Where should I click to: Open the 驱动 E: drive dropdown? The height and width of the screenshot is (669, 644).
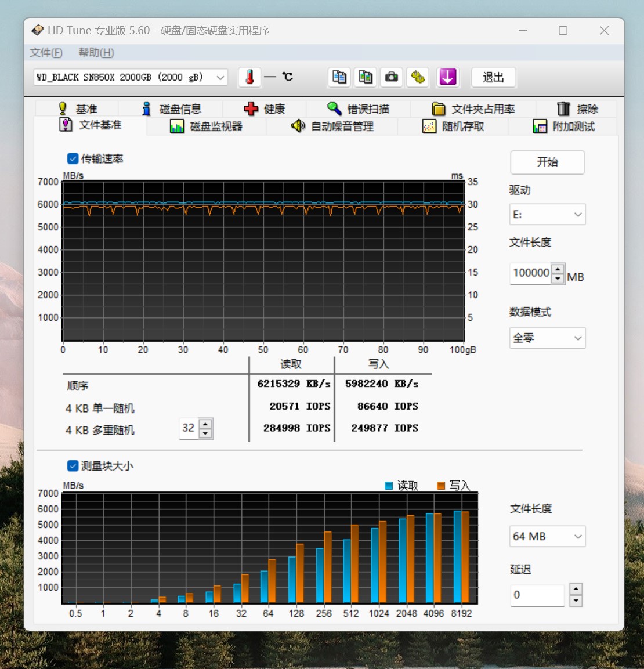coord(547,214)
